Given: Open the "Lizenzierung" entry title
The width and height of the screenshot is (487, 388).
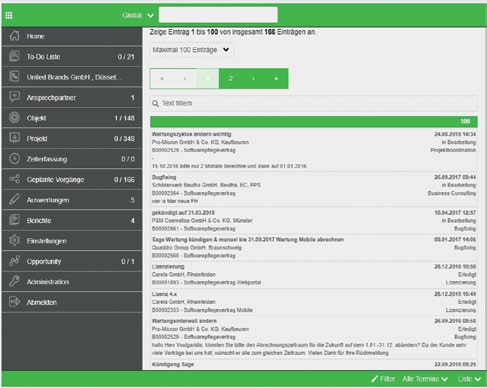Looking at the screenshot, I should click(x=168, y=266).
